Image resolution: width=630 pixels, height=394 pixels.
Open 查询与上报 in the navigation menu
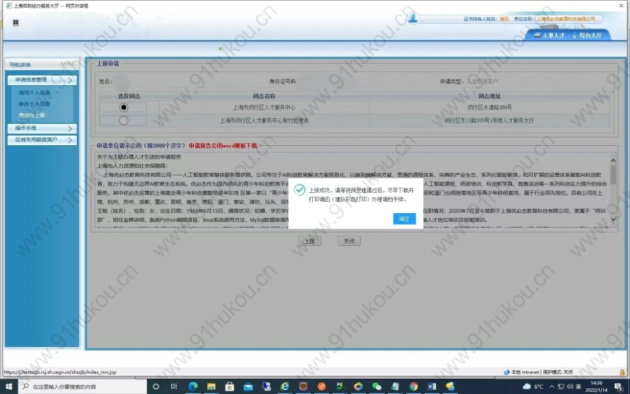click(32, 115)
